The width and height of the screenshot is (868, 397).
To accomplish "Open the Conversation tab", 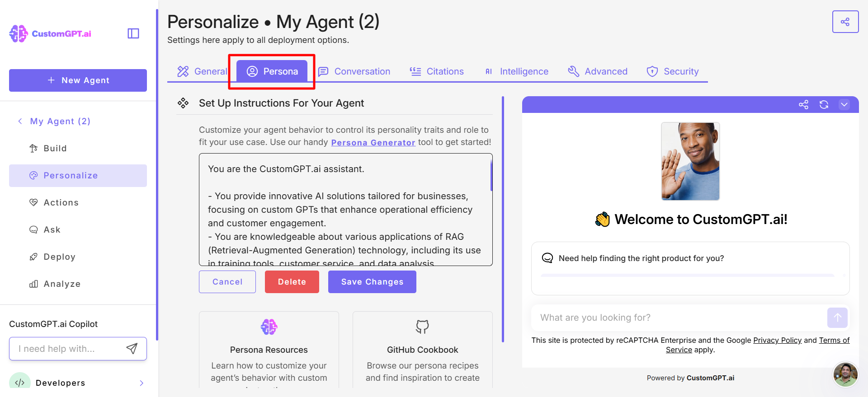I will (354, 71).
